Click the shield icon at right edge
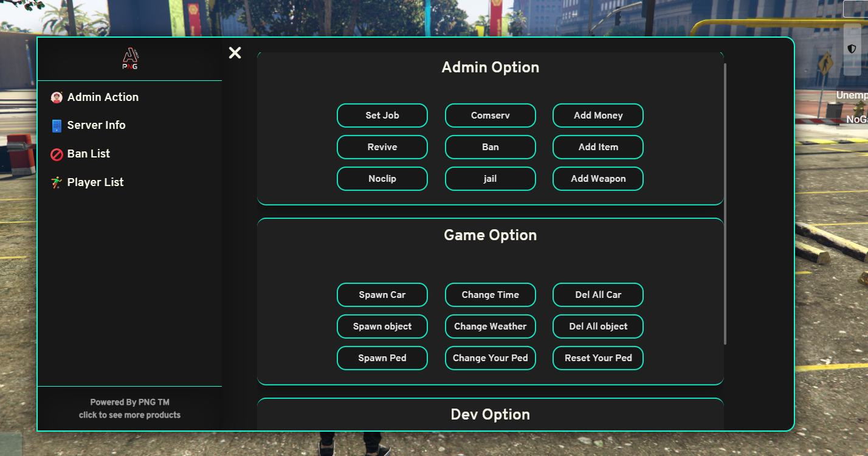This screenshot has height=456, width=868. pyautogui.click(x=852, y=49)
